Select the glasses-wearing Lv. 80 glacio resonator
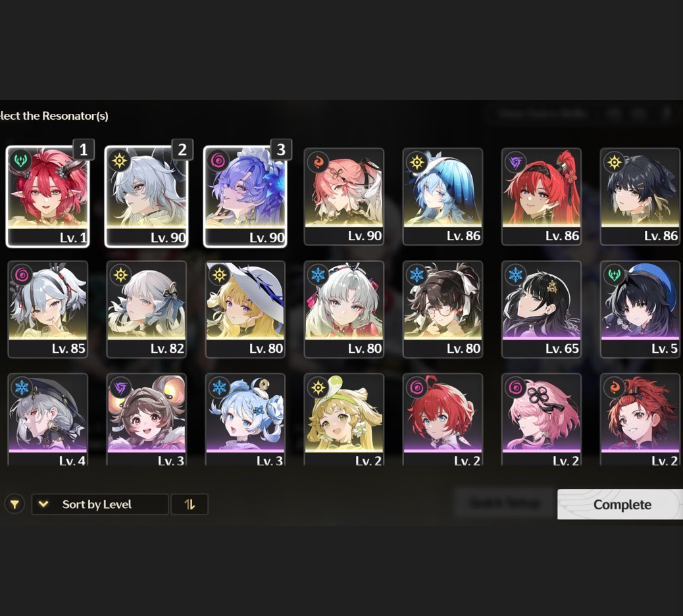This screenshot has width=683, height=616. 443,309
